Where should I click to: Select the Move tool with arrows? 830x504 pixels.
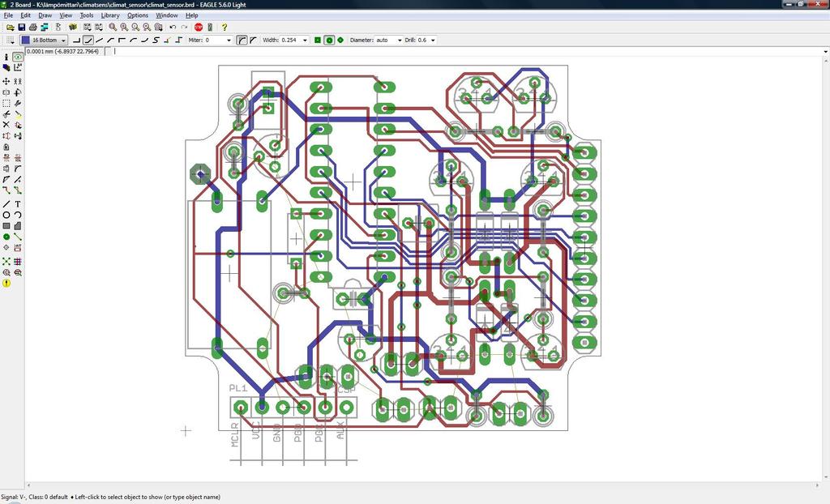pyautogui.click(x=6, y=82)
